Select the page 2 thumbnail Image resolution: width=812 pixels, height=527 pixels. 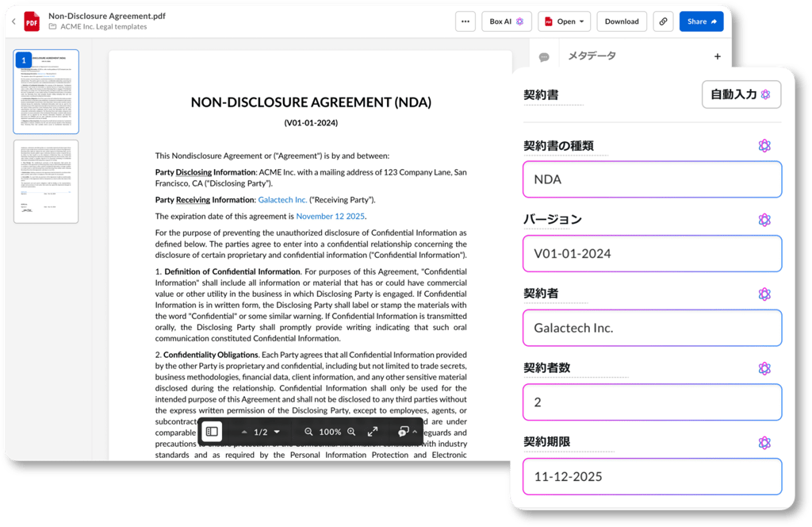(x=46, y=181)
